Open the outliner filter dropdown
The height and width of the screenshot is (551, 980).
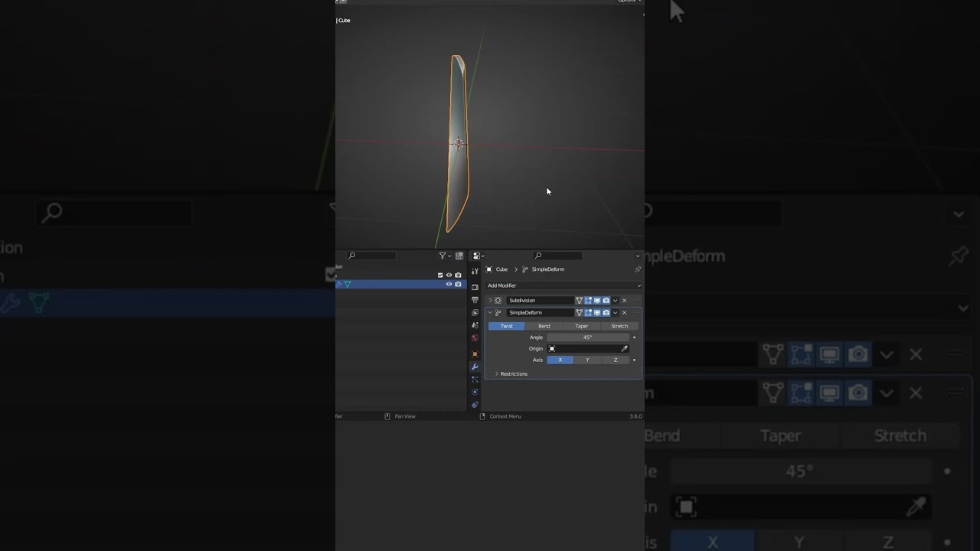(x=445, y=256)
